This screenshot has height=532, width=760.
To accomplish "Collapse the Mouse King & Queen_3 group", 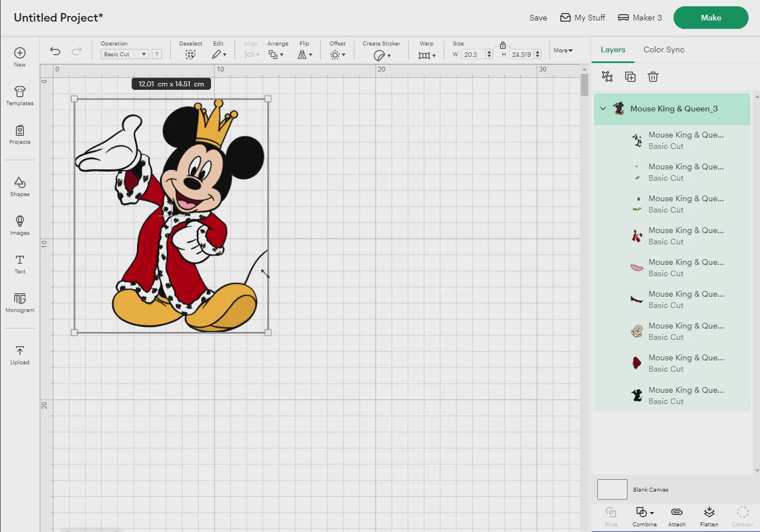I will [x=603, y=109].
